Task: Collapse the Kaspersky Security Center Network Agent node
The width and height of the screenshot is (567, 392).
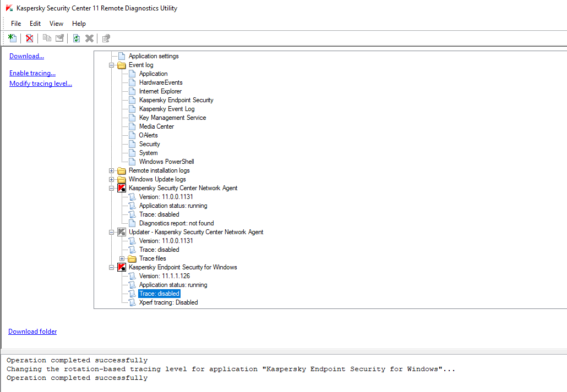Action: tap(111, 188)
